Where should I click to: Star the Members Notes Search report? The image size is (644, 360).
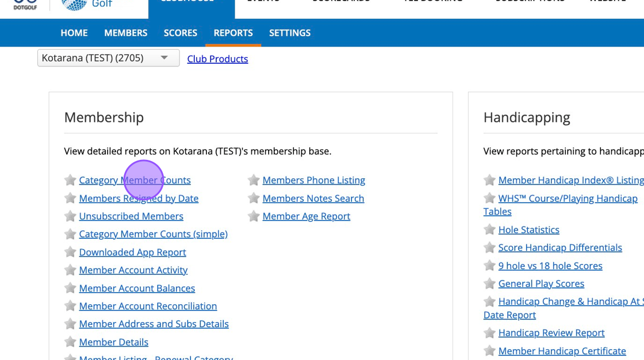(254, 198)
